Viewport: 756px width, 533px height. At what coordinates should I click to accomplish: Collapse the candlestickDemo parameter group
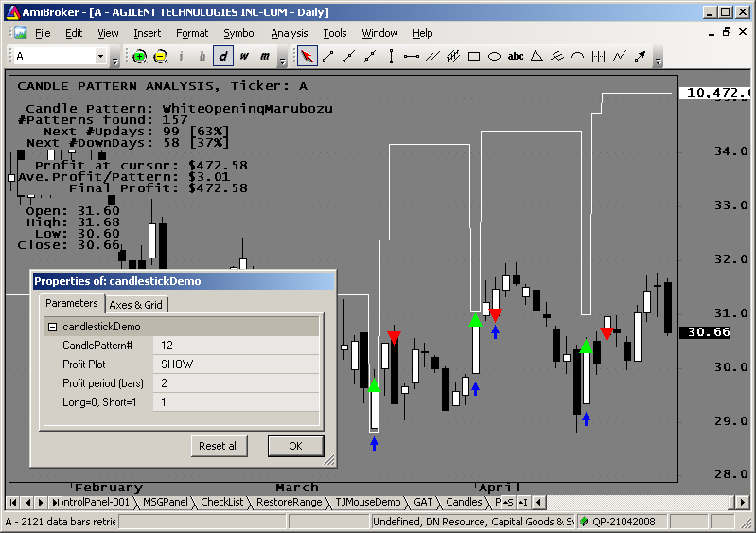[x=52, y=327]
